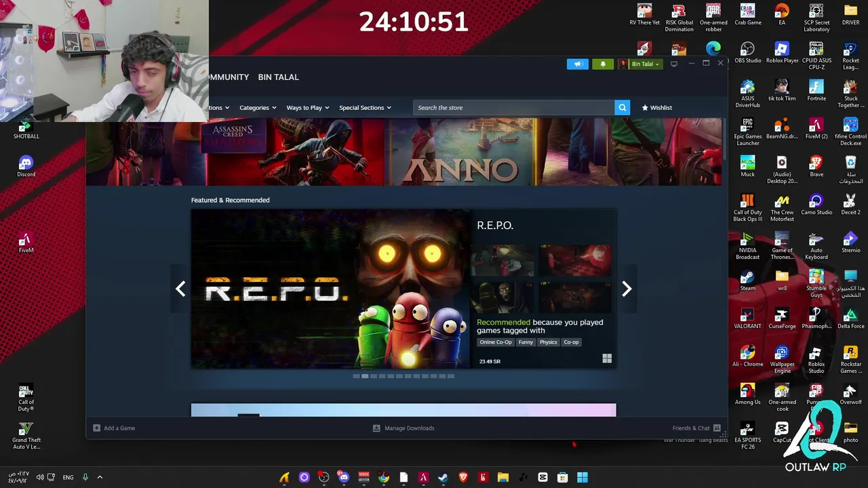
Task: Open the EA desktop icon
Action: tap(782, 15)
